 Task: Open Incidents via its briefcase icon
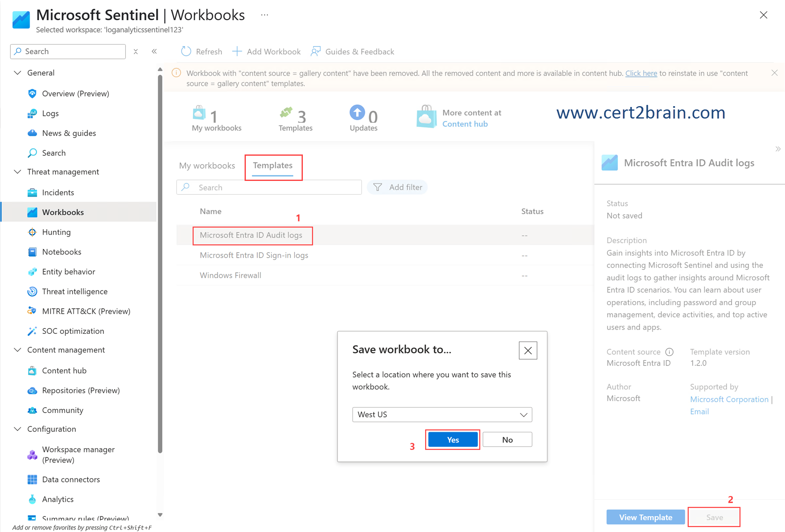pyautogui.click(x=32, y=192)
